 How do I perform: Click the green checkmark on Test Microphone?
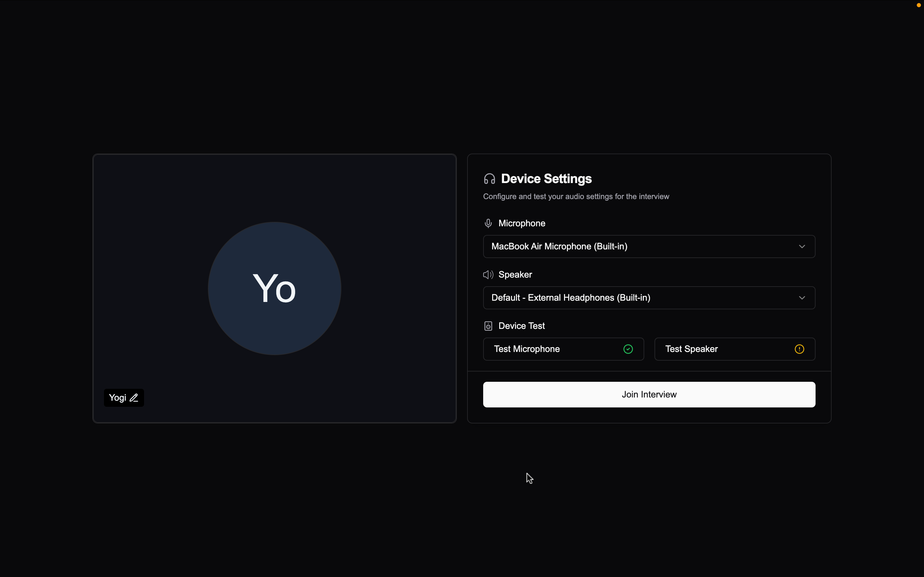click(x=628, y=349)
